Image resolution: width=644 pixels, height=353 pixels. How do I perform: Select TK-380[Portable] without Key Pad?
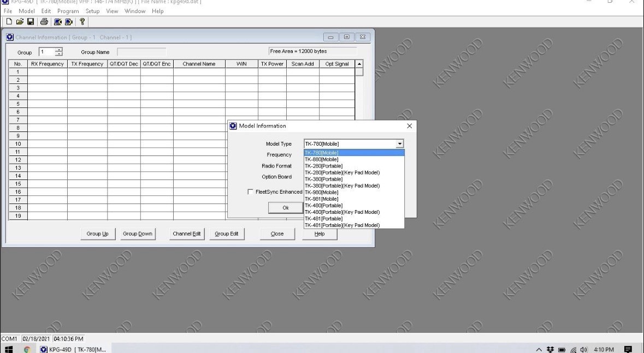point(354,179)
